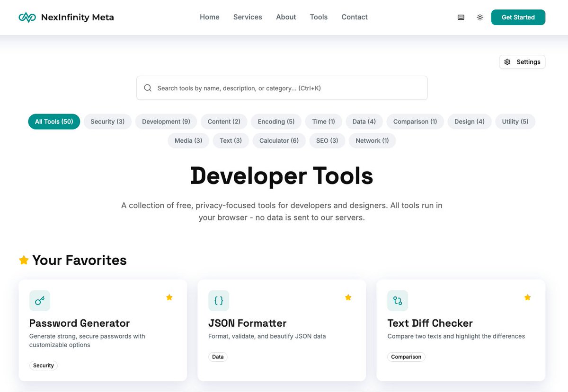
Task: Click 'Format, validate, and beautify JSON data' text
Action: point(267,336)
